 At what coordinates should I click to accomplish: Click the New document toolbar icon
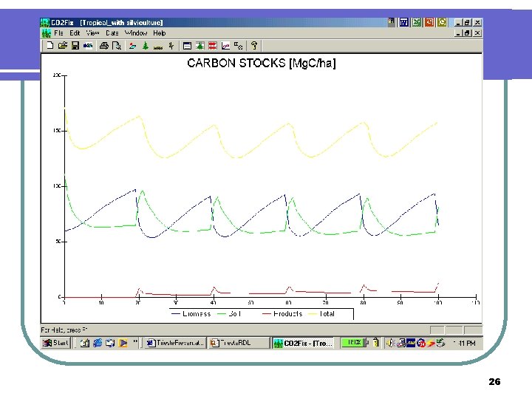coord(50,46)
